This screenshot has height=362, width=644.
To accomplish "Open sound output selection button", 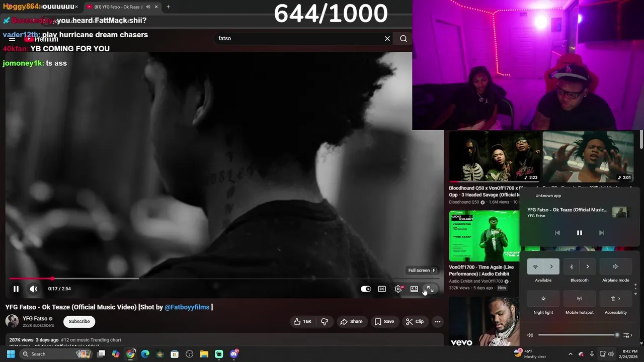I will coord(627,335).
